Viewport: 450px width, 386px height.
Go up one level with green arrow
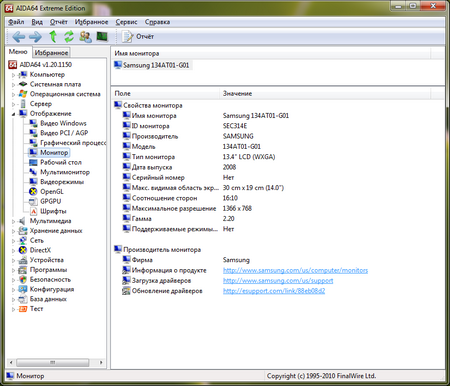53,36
